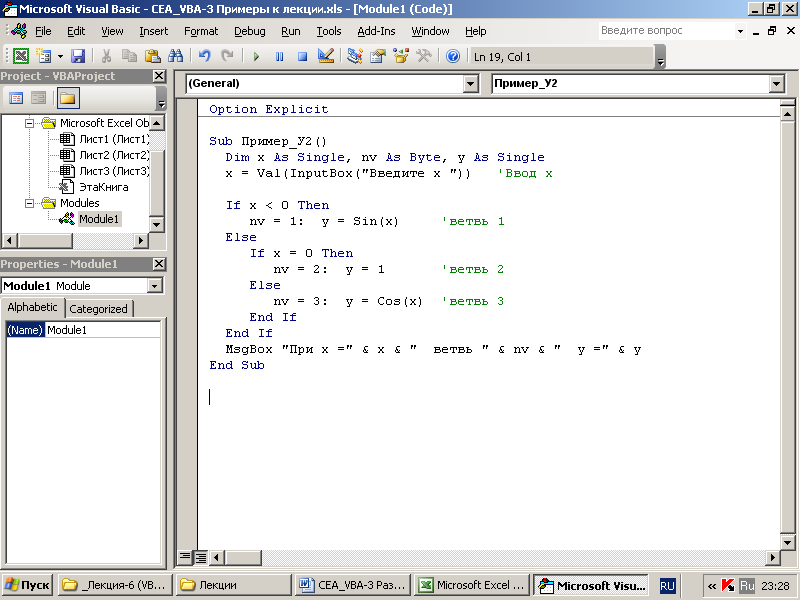Open the Insert object dropdown arrow
Screen dimensions: 800x600
(x=60, y=56)
